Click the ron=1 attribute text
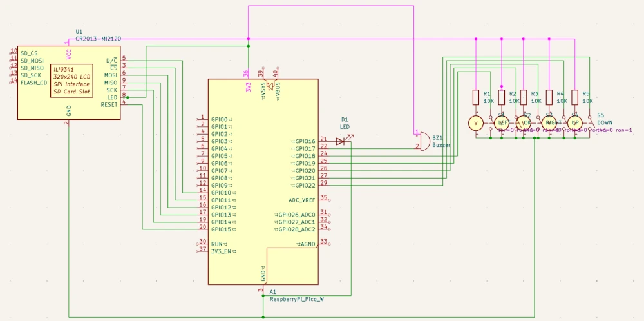This screenshot has height=321, width=644. click(623, 130)
